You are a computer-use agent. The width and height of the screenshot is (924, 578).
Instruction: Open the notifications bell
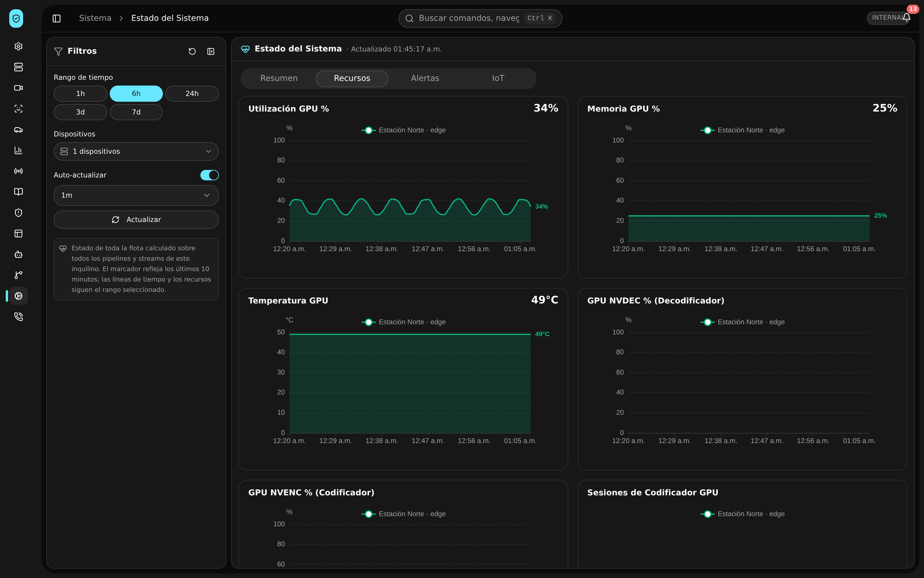click(907, 17)
